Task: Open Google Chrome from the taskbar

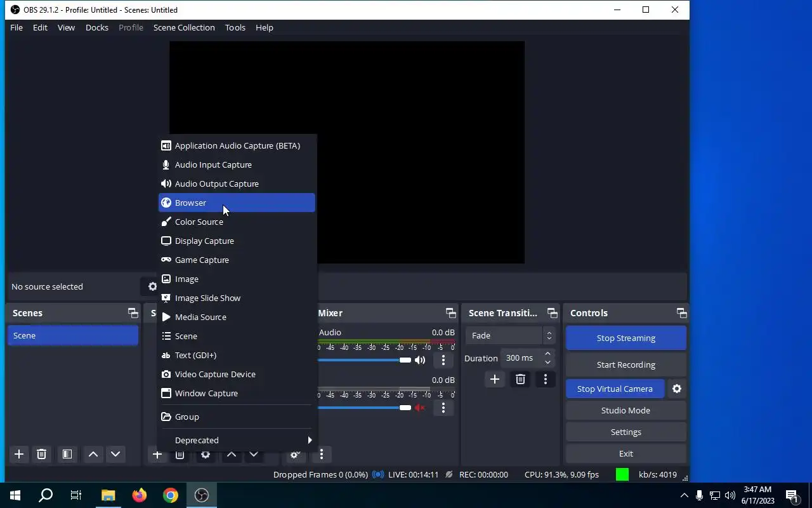Action: [x=170, y=495]
